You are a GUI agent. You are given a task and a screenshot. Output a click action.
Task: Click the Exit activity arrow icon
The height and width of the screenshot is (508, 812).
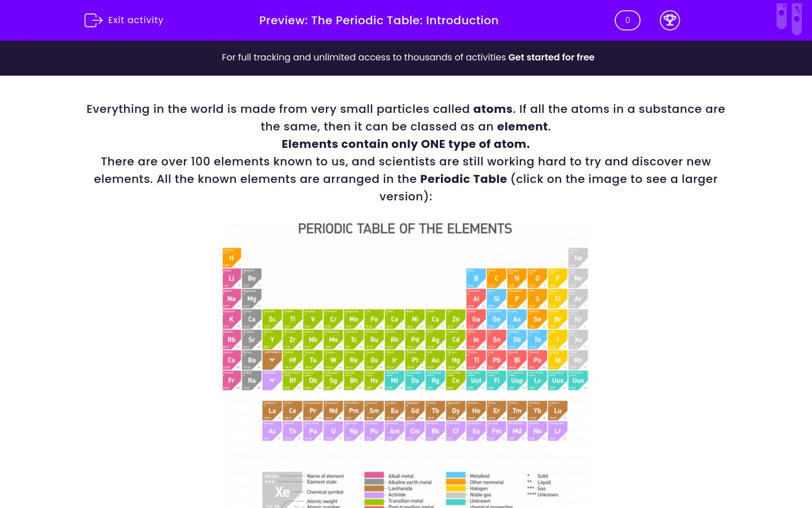pos(94,20)
